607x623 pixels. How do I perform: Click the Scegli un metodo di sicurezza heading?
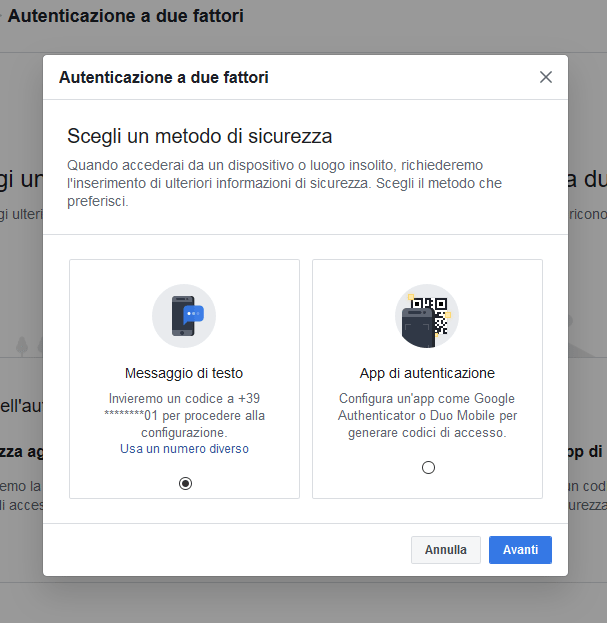coord(199,136)
